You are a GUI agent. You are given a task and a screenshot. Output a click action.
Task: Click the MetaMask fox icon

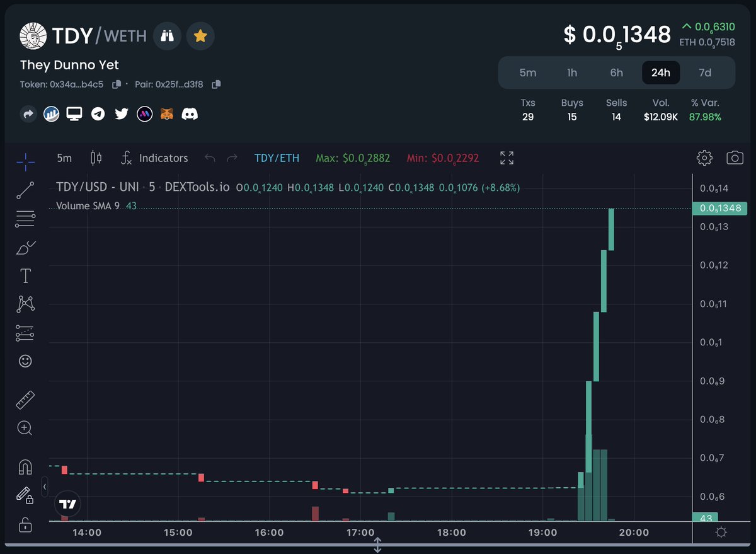point(167,114)
